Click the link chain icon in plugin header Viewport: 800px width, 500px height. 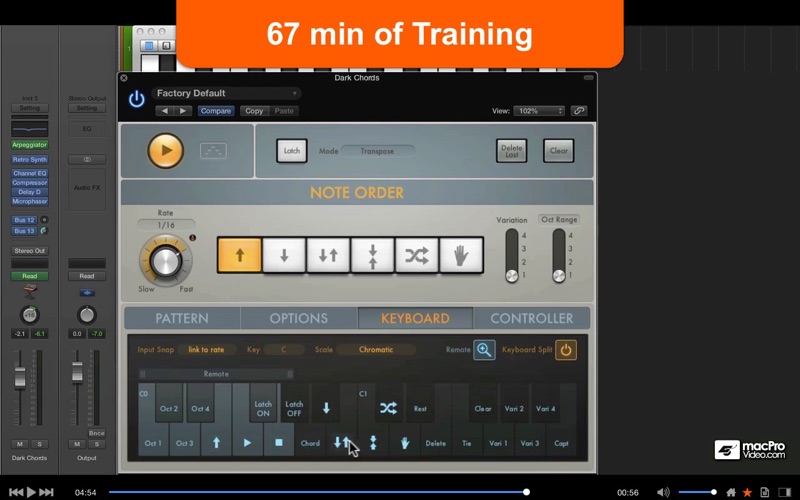579,111
